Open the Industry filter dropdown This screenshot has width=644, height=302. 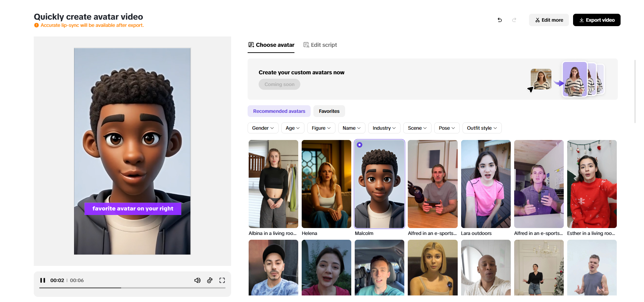coord(384,128)
